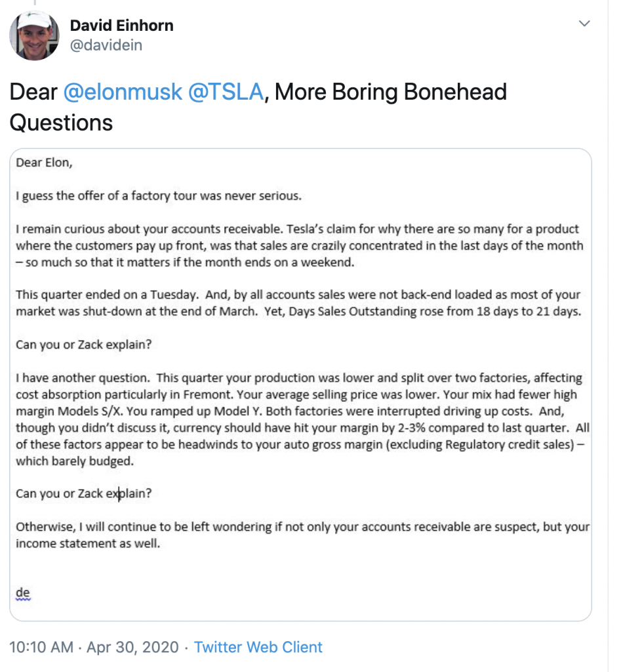Click the 'More Boring Bonehead Questions' tweet text
The image size is (623, 672).
tap(258, 107)
